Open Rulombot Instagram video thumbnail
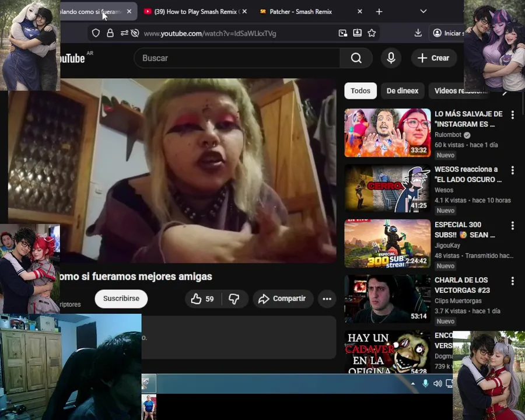 [387, 132]
